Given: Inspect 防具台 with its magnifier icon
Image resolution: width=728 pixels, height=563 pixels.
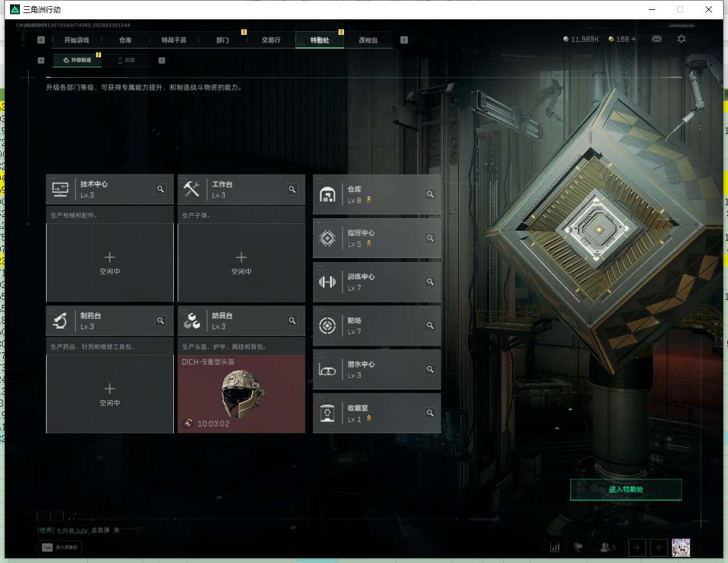Looking at the screenshot, I should pyautogui.click(x=292, y=320).
